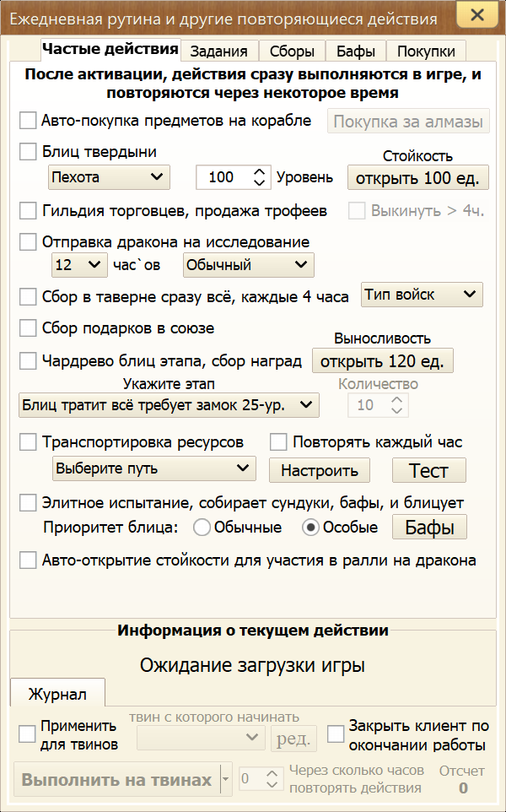506x812 pixels.
Task: Open the Бафы button near blitz priority
Action: coord(429,528)
